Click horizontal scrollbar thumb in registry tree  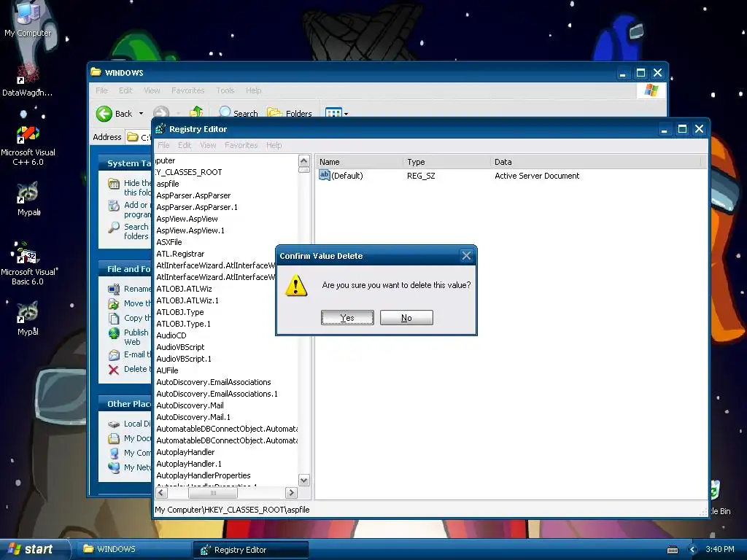point(213,493)
